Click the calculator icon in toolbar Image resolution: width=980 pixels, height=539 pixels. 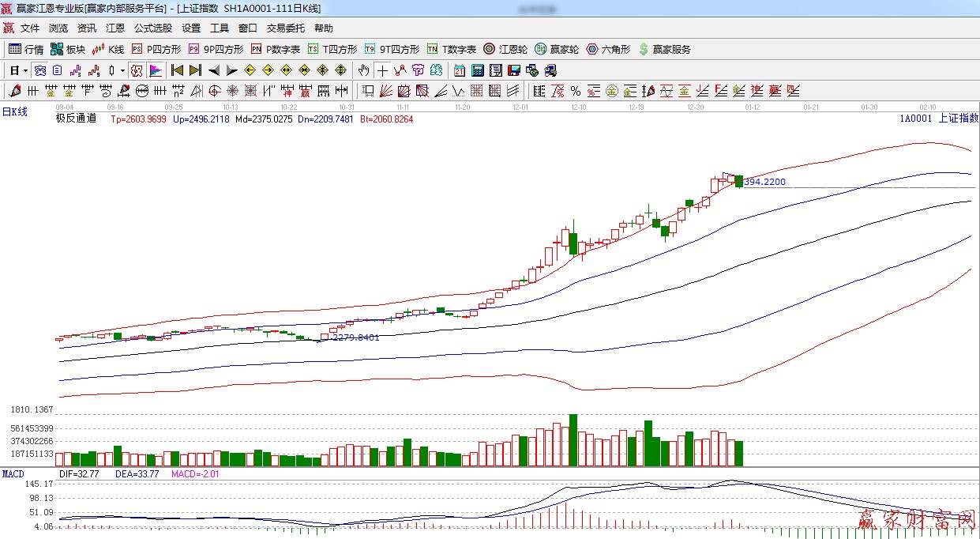477,70
